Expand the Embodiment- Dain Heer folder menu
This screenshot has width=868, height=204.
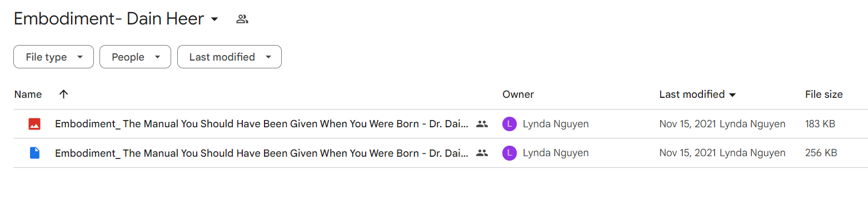214,19
